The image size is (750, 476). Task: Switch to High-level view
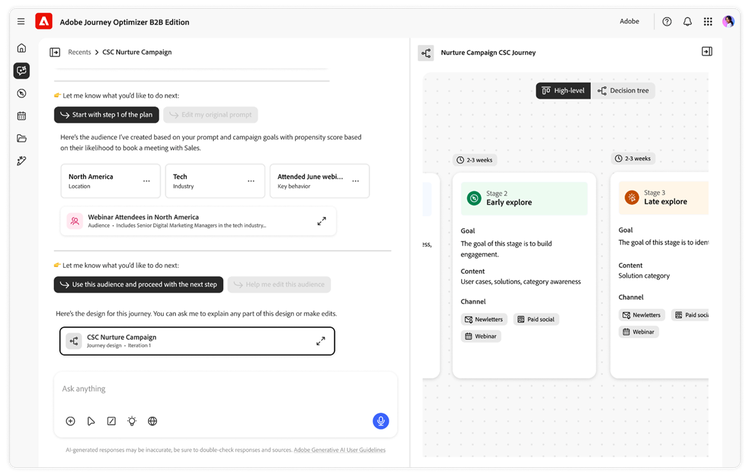[563, 90]
